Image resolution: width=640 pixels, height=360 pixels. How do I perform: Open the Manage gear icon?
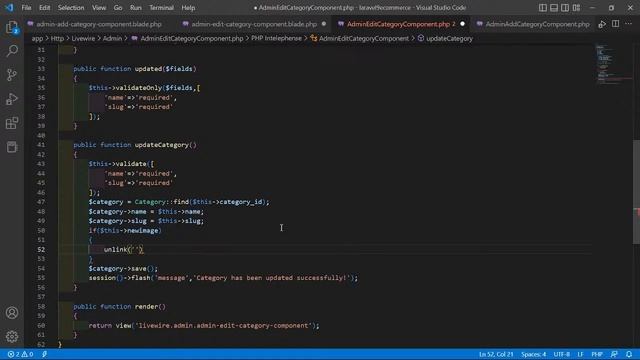coord(12,336)
